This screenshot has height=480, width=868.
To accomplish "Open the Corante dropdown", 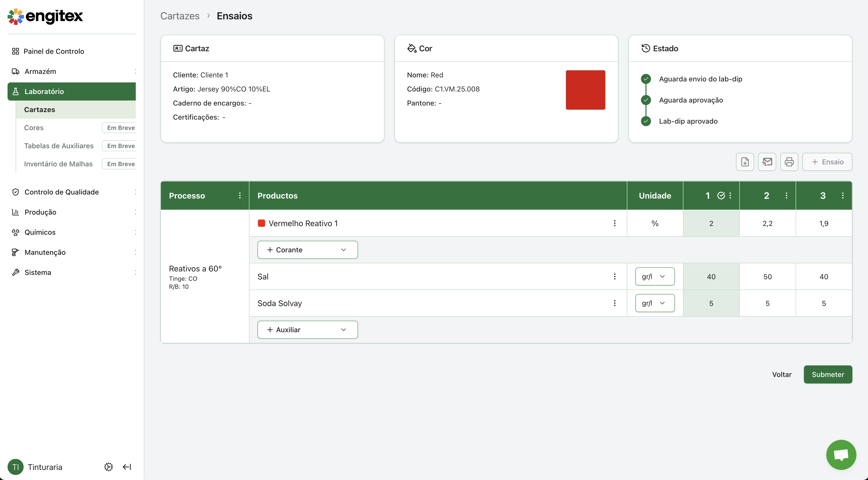I will point(307,250).
